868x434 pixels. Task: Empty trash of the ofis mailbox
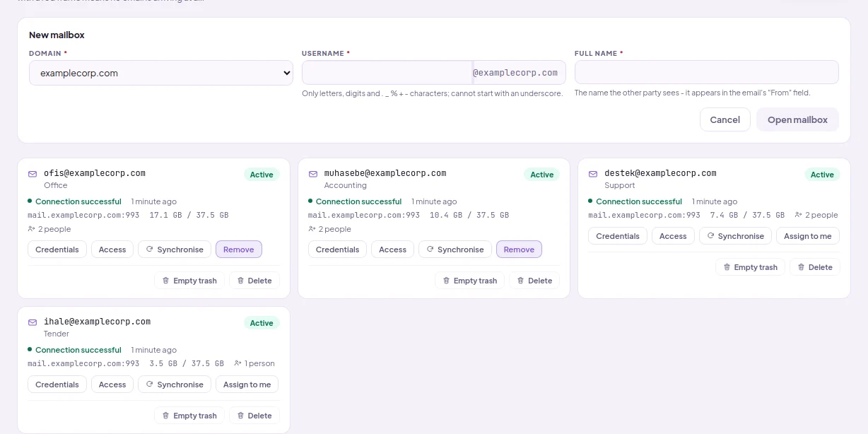pos(189,281)
